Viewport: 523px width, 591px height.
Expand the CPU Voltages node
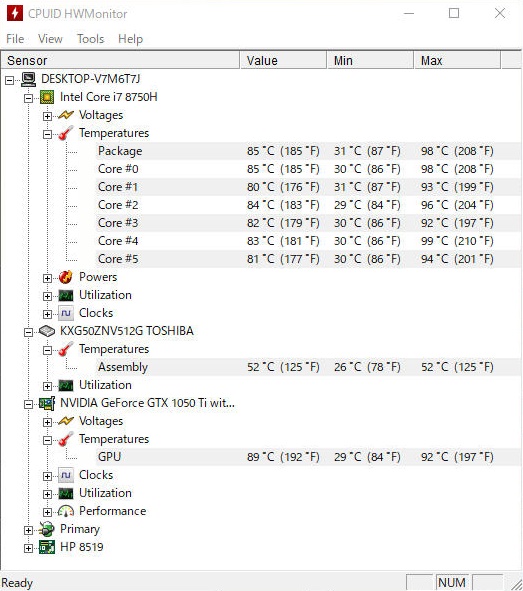point(47,116)
